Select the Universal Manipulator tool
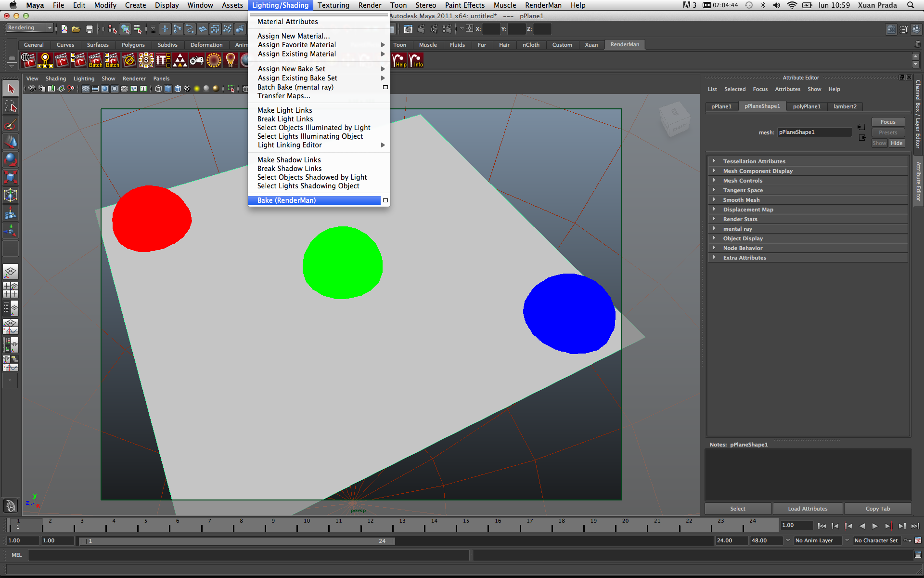 coord(11,196)
